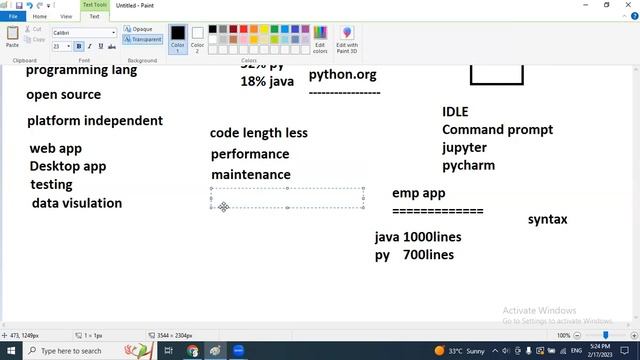Toggle Strikethrough text formatting
Screen dimensions: 640x360
(x=112, y=46)
